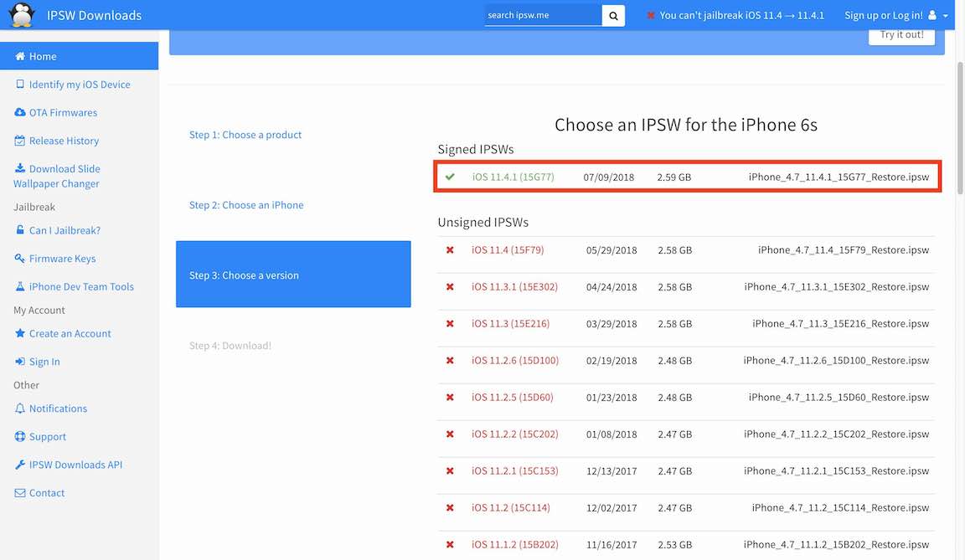
Task: Click filename iPhone_4.7_11.2.1_15C153_Restore.ipsw
Action: pos(836,471)
